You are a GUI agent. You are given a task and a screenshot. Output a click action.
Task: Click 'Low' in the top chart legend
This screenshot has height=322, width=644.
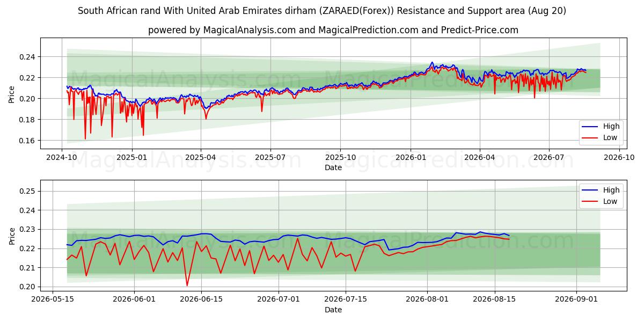click(610, 137)
